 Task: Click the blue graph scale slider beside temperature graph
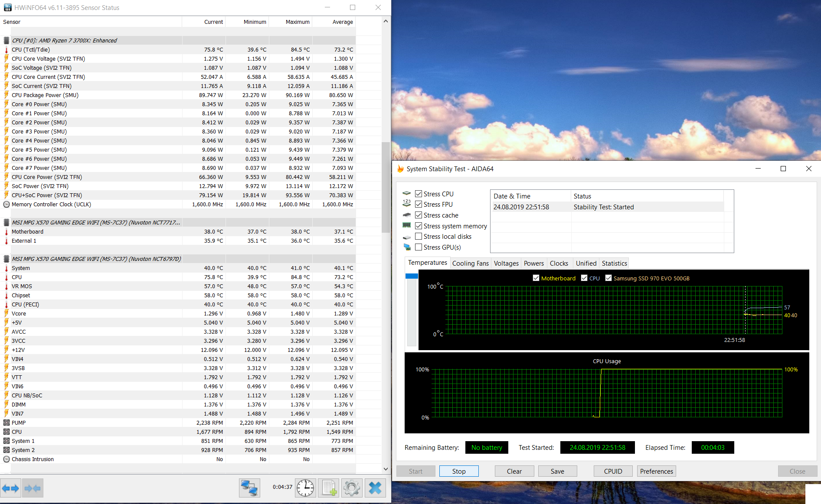412,276
